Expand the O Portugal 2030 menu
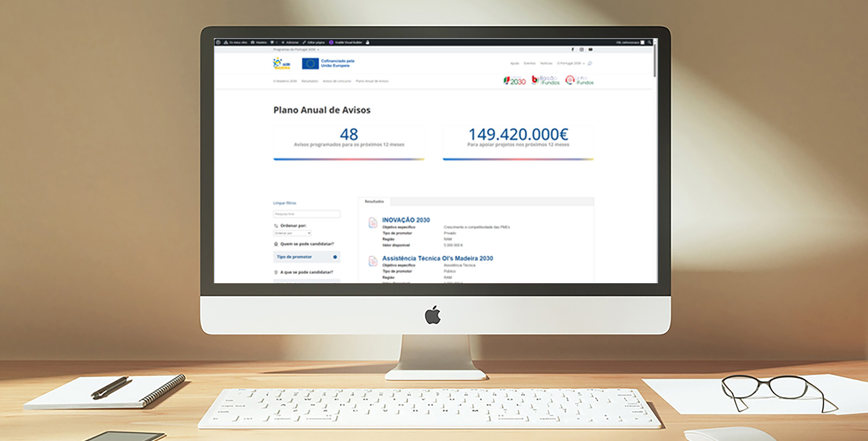 (x=570, y=63)
